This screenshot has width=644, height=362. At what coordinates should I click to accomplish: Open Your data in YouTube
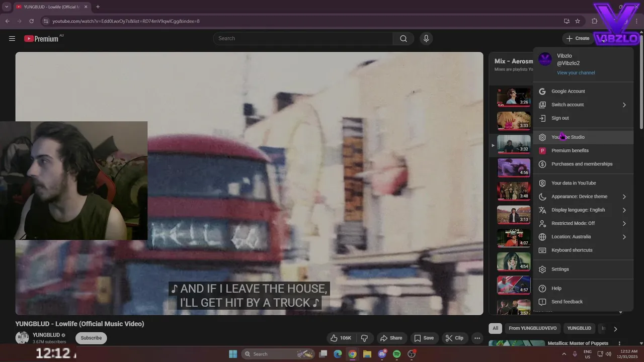point(583,183)
